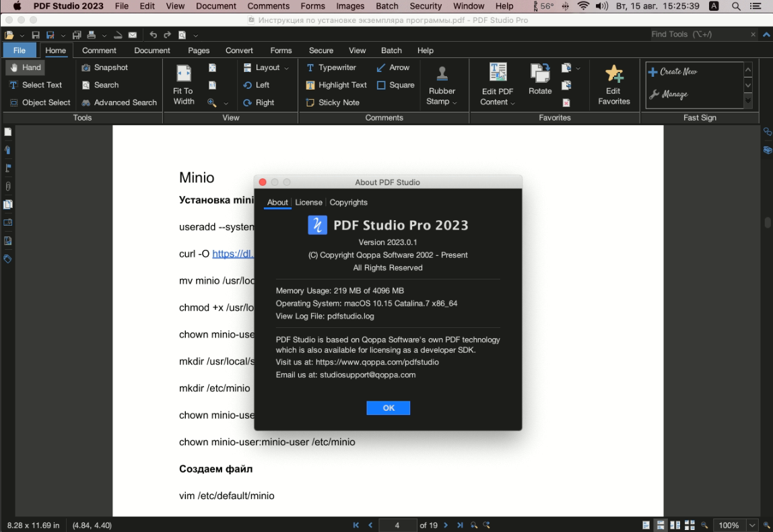Click the Rotate pages icon
The image size is (773, 532).
click(540, 80)
